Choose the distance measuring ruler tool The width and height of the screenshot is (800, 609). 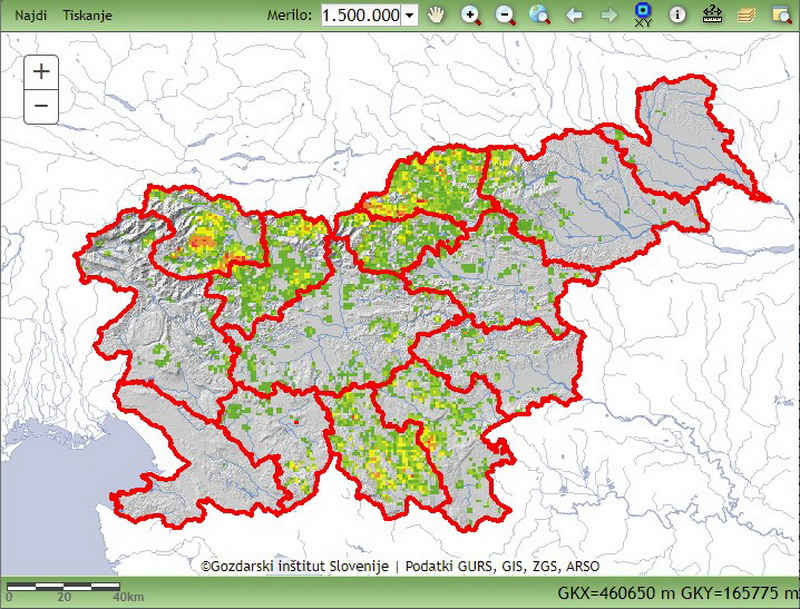pyautogui.click(x=712, y=15)
